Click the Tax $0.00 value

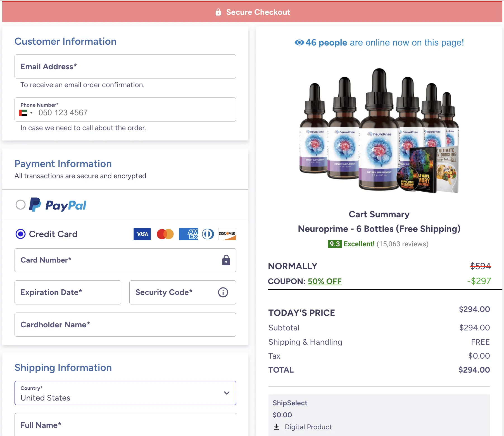479,356
